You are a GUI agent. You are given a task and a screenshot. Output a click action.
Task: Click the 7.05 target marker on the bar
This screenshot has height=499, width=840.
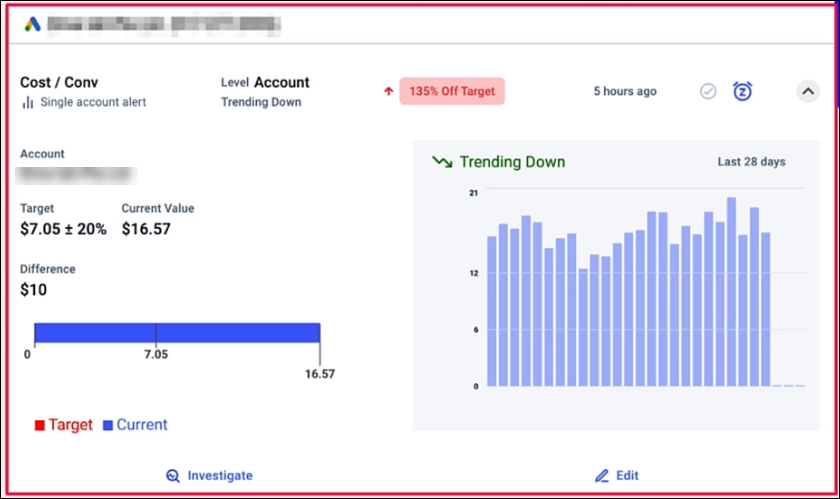pyautogui.click(x=156, y=354)
